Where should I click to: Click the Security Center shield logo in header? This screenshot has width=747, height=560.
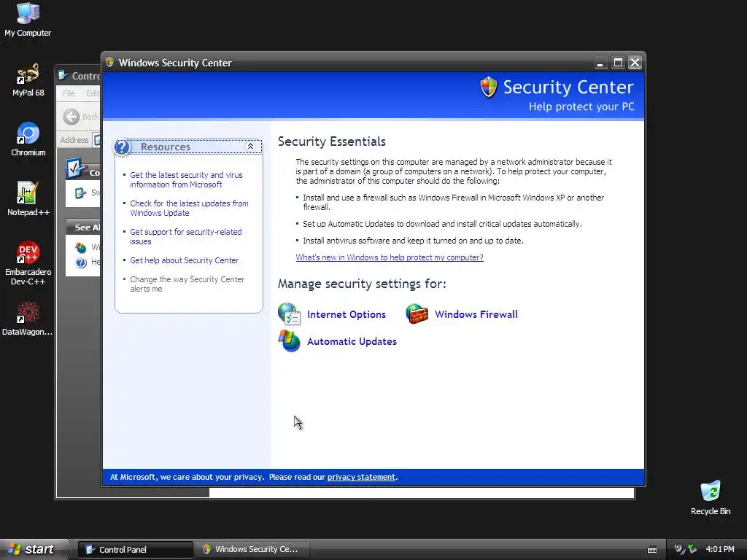(488, 87)
